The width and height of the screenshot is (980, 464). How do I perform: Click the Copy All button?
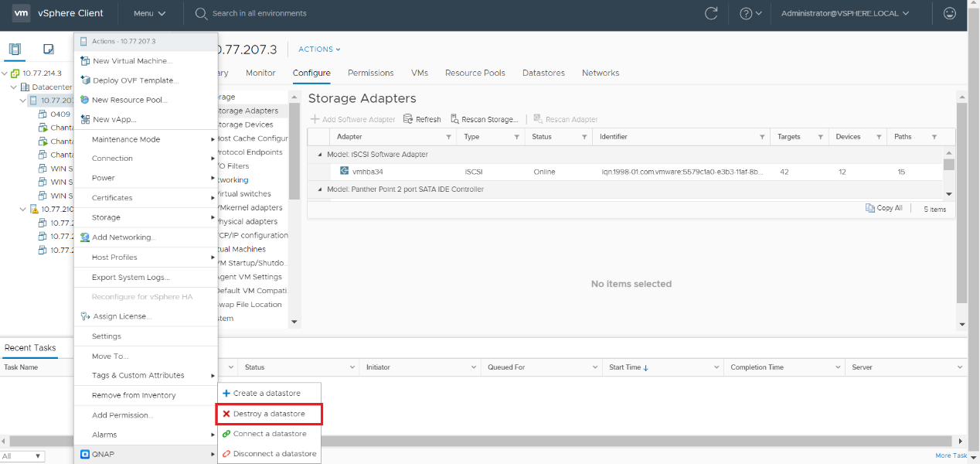[883, 208]
